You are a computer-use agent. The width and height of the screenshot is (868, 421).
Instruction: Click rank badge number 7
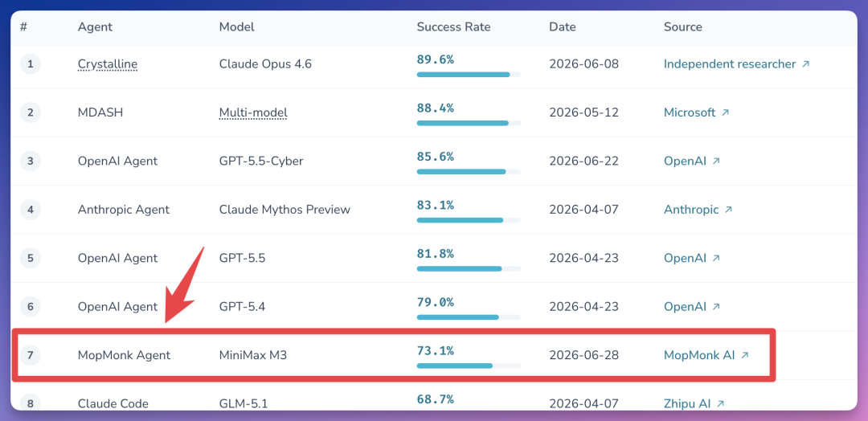click(30, 356)
